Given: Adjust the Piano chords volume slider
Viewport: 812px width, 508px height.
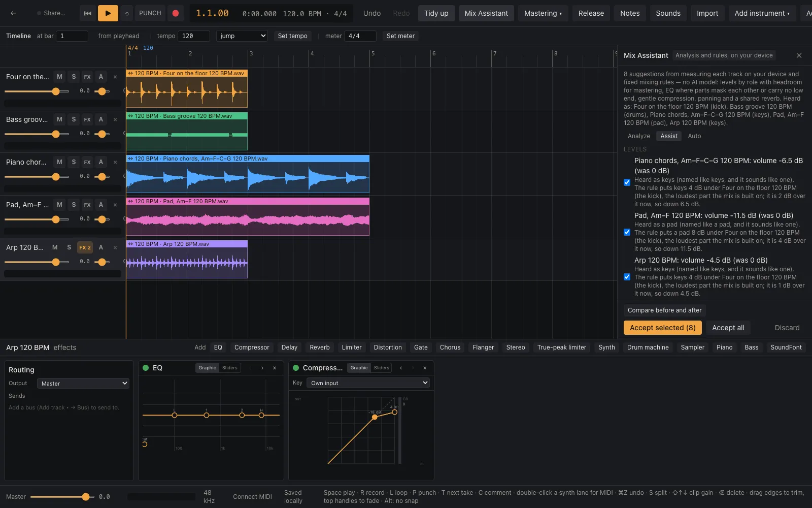Looking at the screenshot, I should (37, 177).
